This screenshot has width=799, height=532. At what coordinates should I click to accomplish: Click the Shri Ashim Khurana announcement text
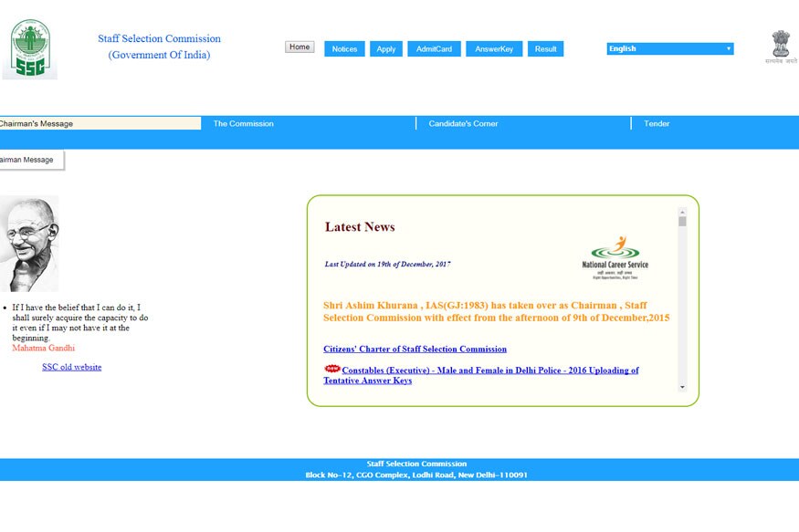pos(497,311)
